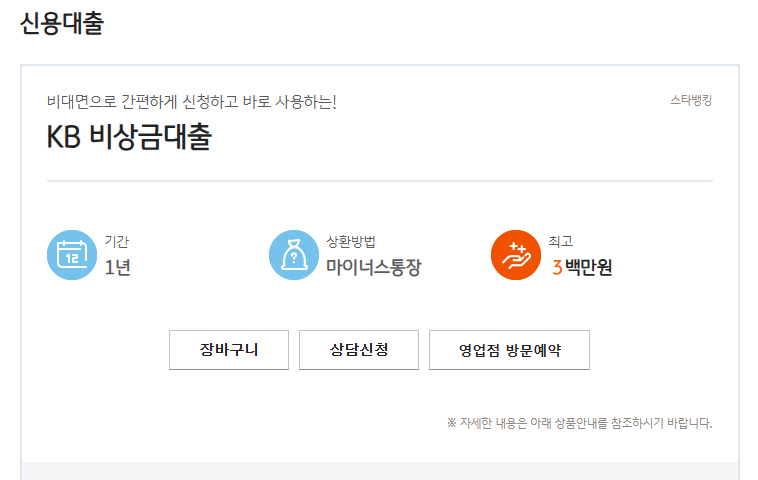758x480 pixels.
Task: Click the 기간 label
Action: point(116,241)
